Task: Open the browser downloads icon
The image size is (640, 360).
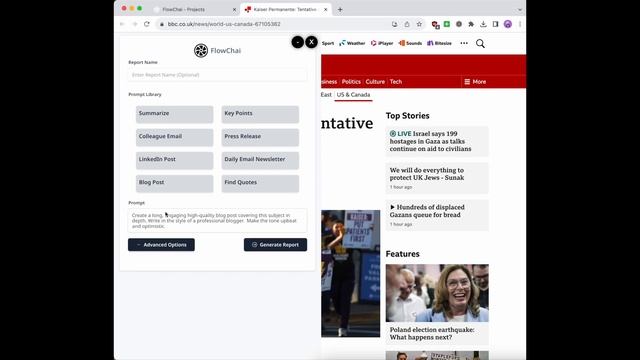Action: click(483, 24)
